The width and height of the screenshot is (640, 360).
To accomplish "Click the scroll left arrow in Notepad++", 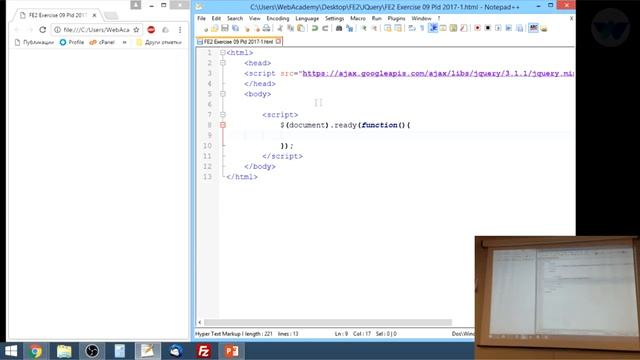I will (x=200, y=322).
